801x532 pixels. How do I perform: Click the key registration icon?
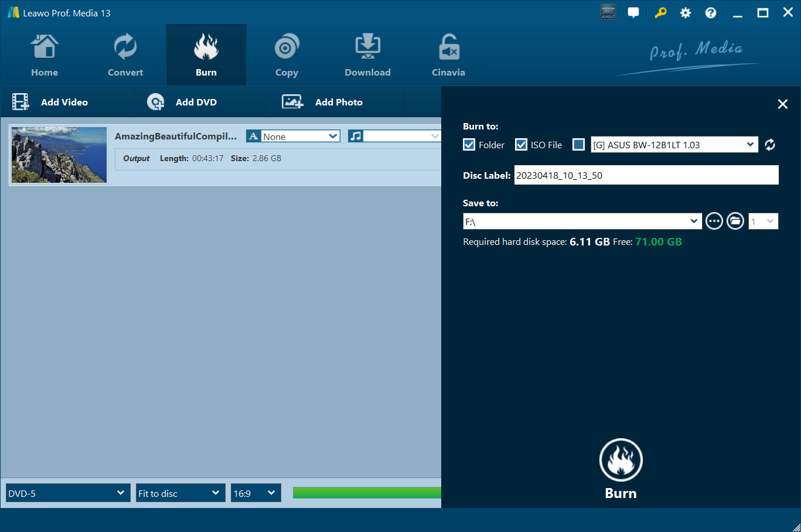coord(660,13)
